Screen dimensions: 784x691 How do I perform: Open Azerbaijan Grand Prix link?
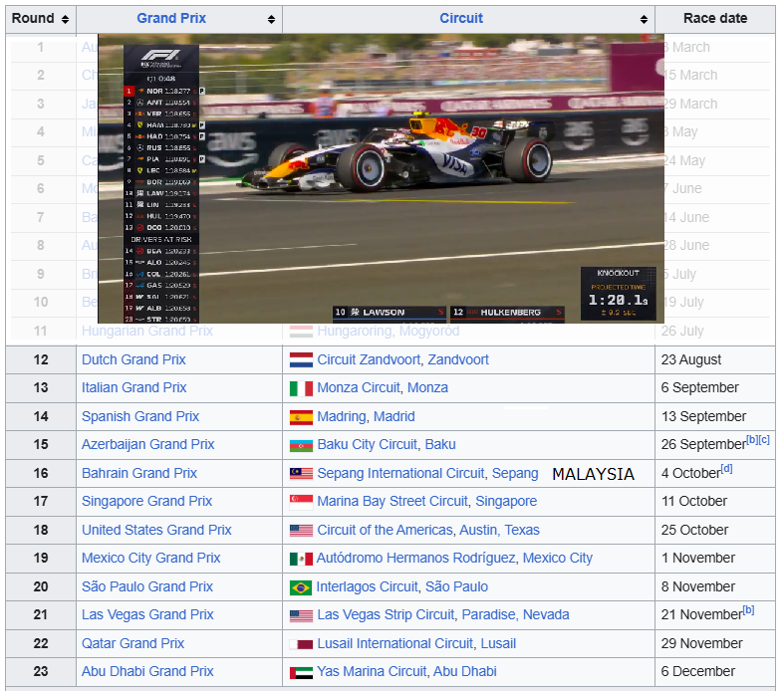(148, 445)
